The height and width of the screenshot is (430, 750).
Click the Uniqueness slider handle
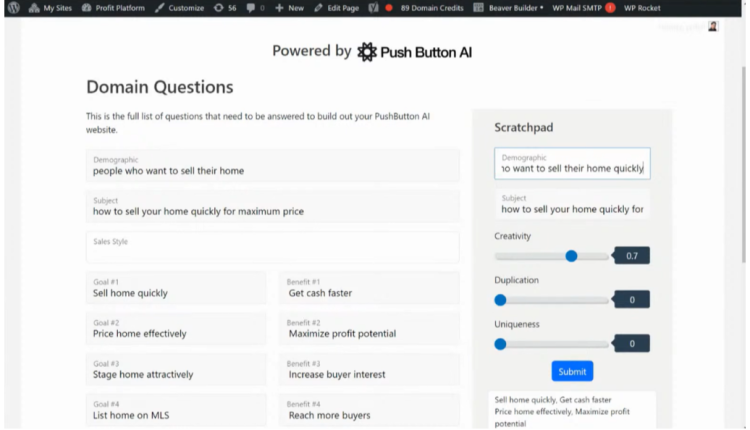click(x=500, y=344)
